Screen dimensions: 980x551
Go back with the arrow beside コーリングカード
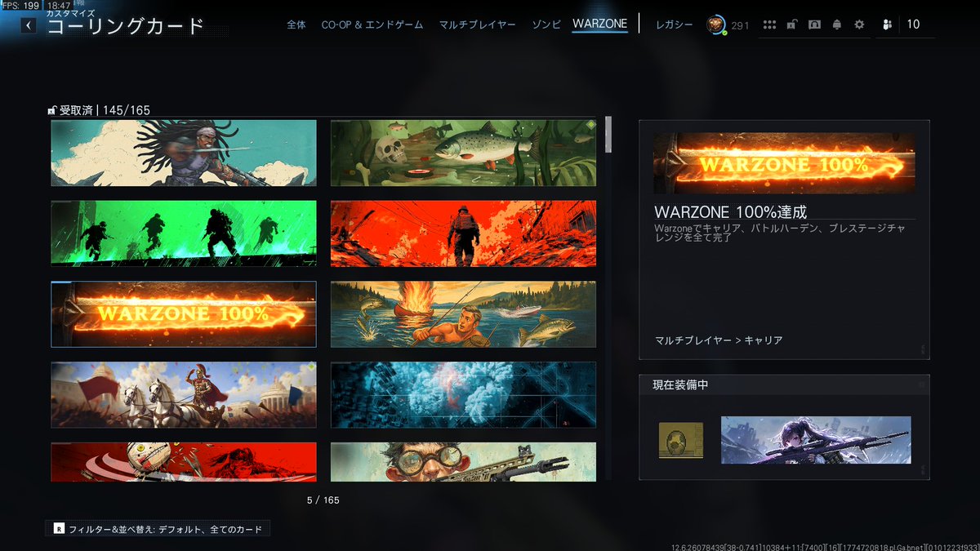coord(29,25)
